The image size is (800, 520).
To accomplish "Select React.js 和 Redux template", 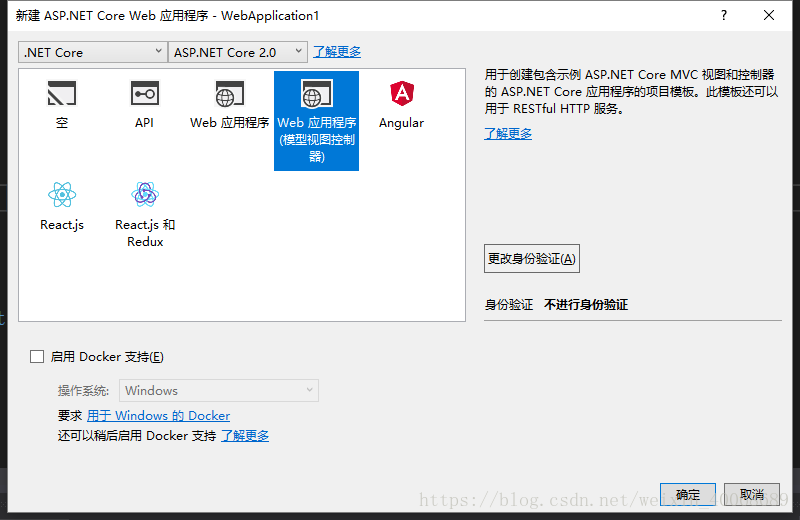I will click(145, 215).
